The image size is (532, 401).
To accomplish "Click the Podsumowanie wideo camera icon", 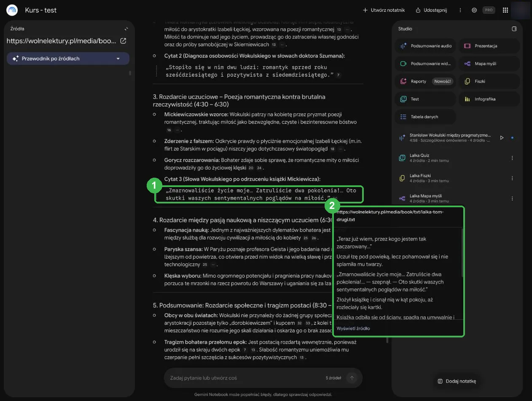I will click(403, 64).
